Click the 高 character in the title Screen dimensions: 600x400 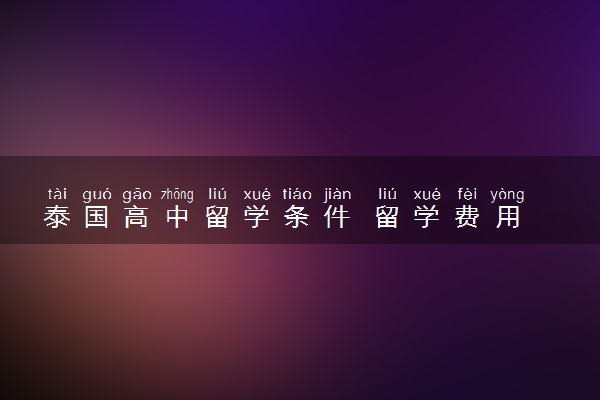coord(137,217)
